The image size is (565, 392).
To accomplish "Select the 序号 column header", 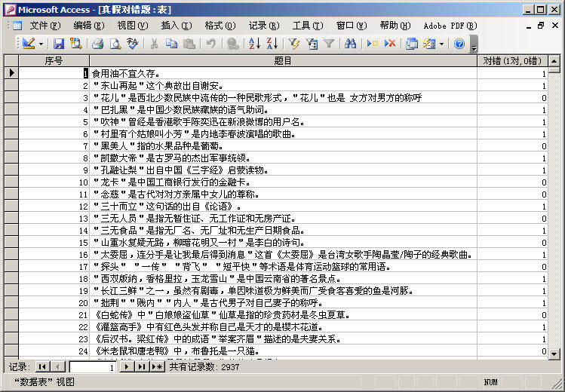I will (54, 61).
